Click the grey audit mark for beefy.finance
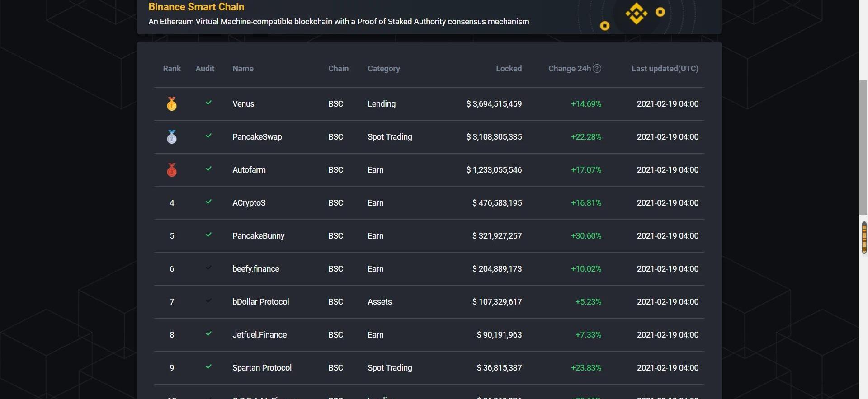 pos(208,268)
